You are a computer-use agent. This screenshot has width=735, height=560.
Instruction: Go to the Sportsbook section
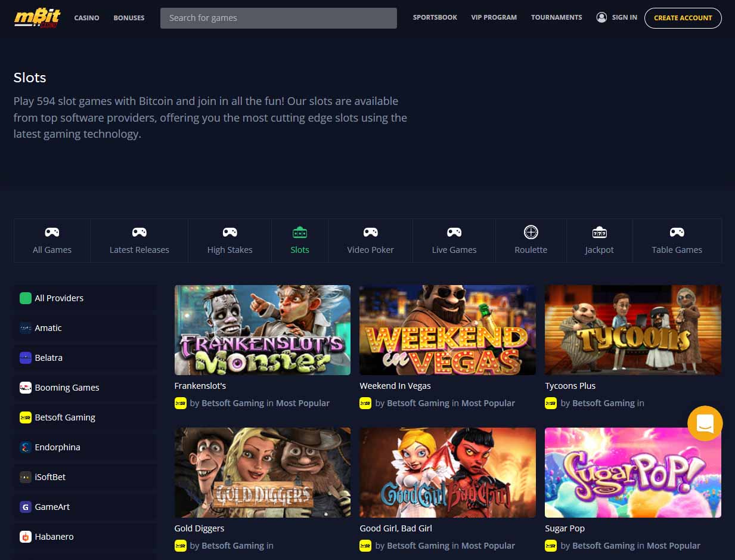(x=435, y=17)
